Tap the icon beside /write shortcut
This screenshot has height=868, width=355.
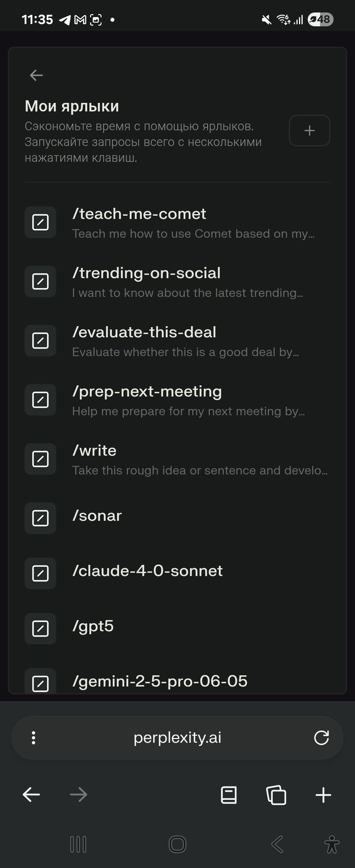coord(40,459)
